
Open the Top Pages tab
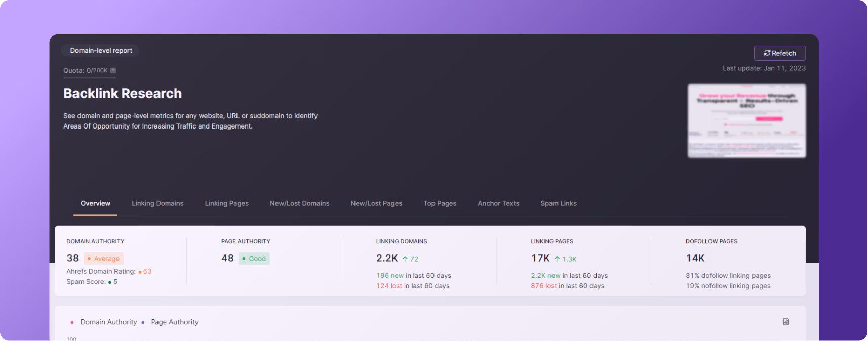coord(440,203)
